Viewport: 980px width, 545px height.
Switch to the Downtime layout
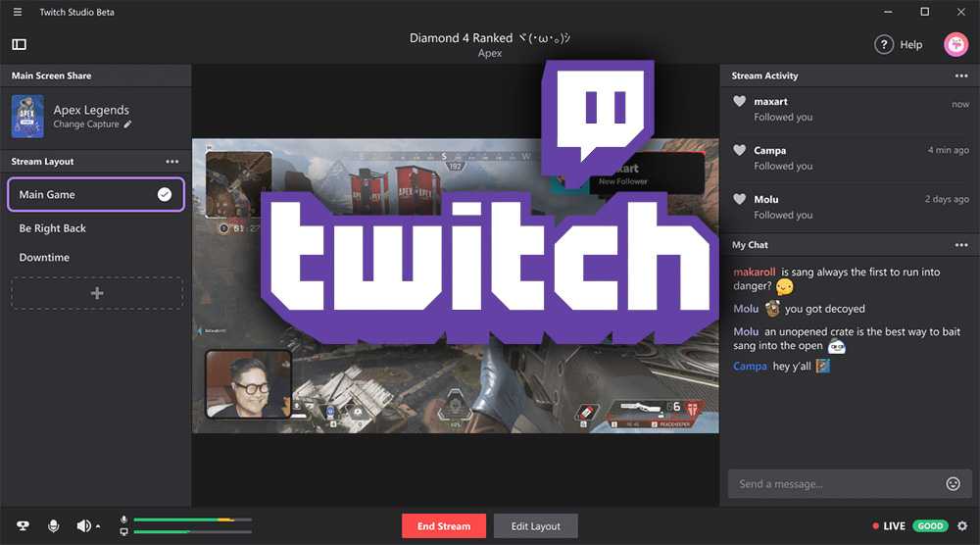[x=44, y=258]
